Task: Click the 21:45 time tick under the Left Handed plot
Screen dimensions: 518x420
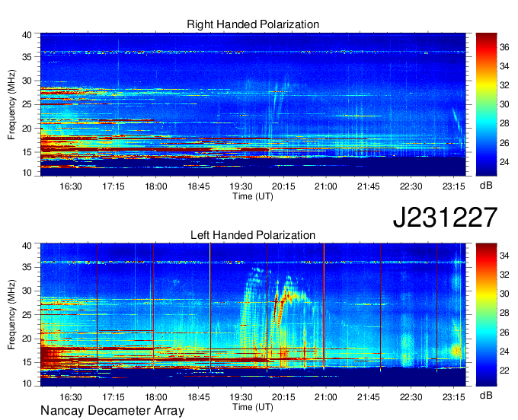Action: point(369,397)
